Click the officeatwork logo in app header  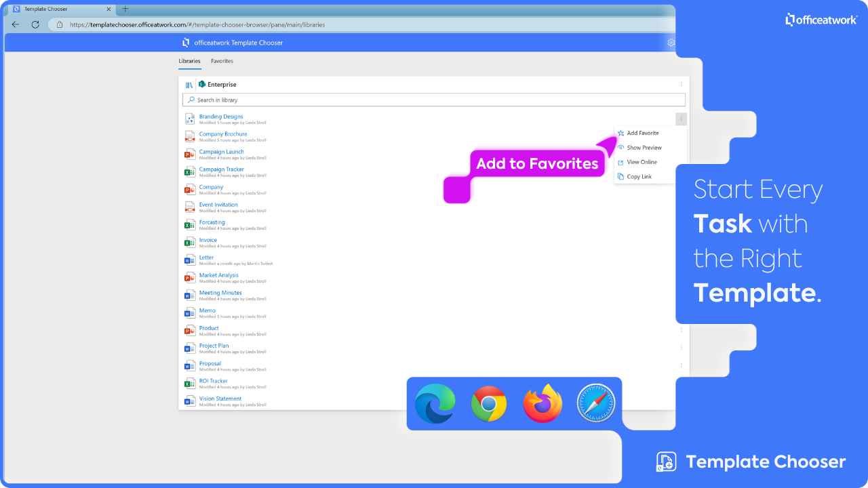(x=186, y=43)
